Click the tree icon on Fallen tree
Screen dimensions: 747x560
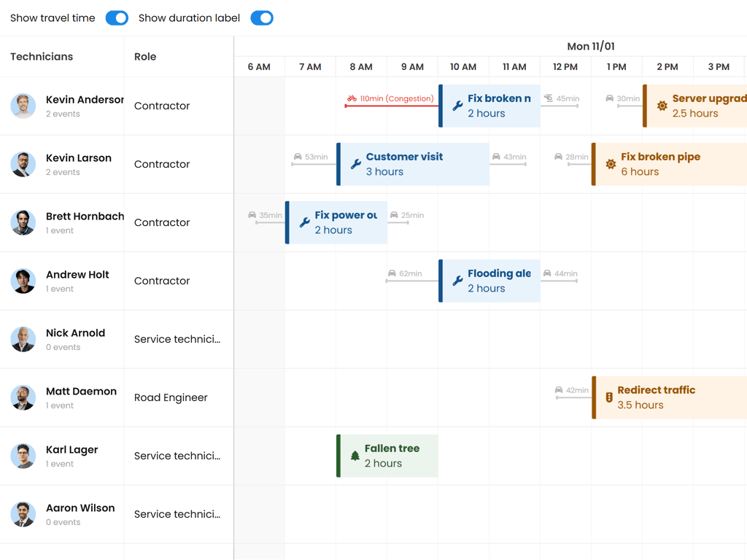(355, 456)
